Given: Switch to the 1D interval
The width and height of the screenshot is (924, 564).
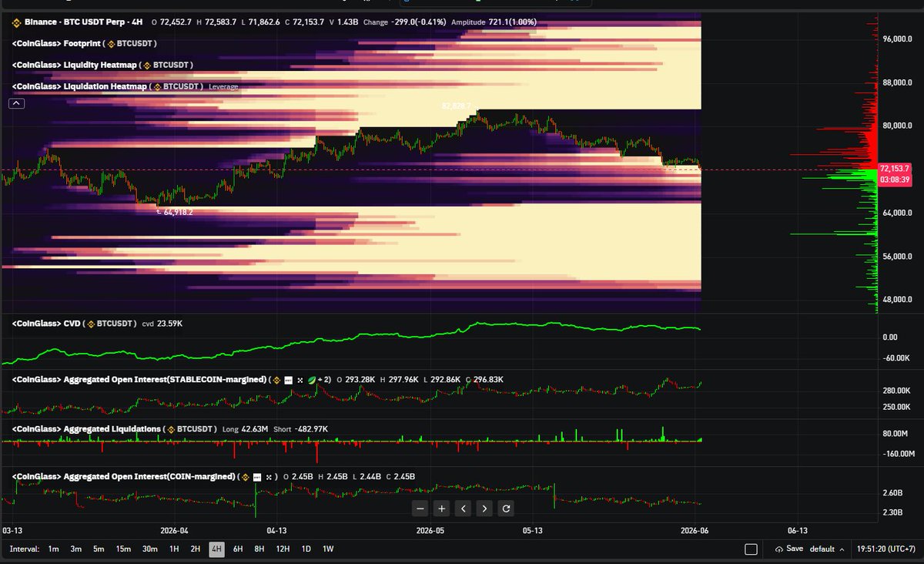Looking at the screenshot, I should coord(306,549).
